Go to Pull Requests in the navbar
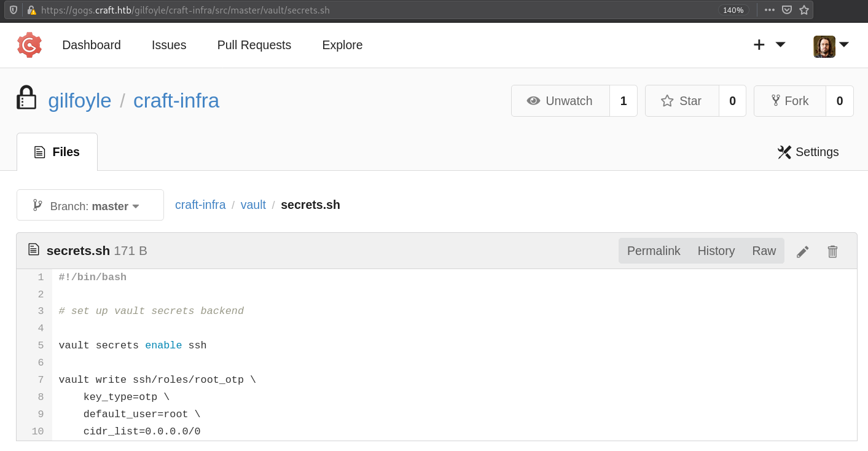The height and width of the screenshot is (451, 868). pos(254,45)
